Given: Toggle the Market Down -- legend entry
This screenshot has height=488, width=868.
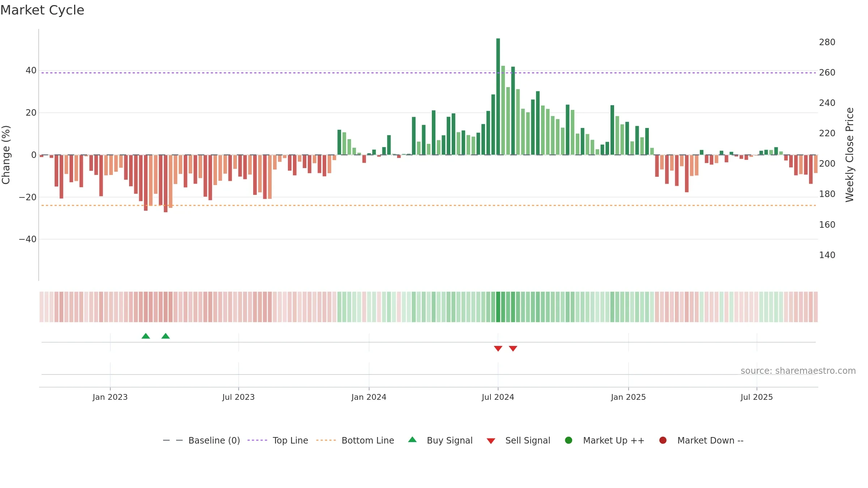Looking at the screenshot, I should click(701, 440).
